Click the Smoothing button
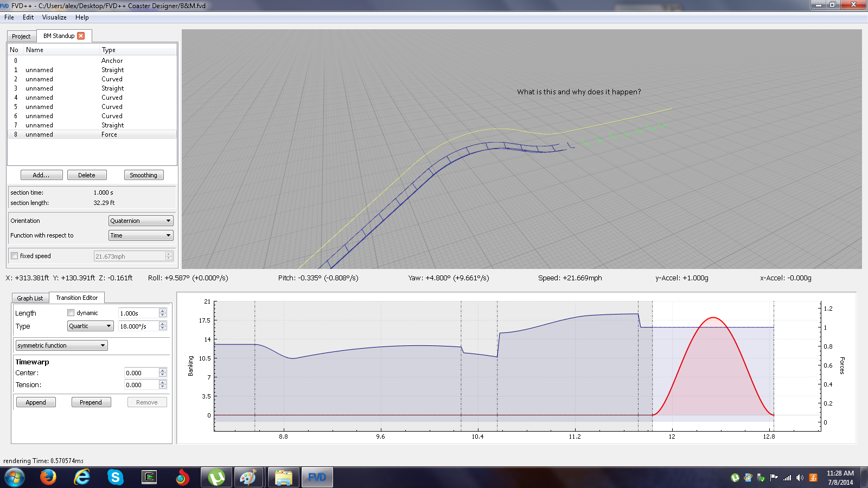Screen dimensions: 868x488 (x=143, y=175)
